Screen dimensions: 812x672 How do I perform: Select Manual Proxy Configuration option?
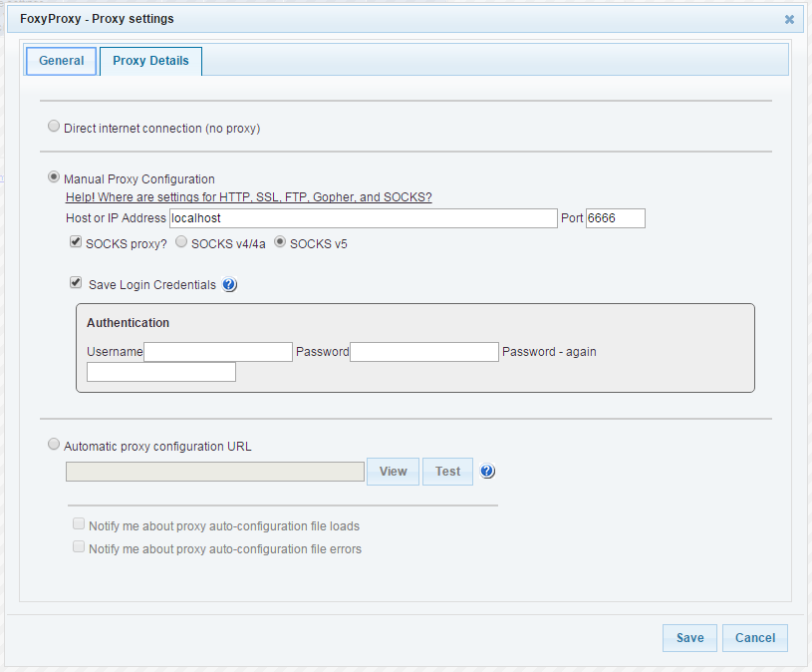click(54, 177)
